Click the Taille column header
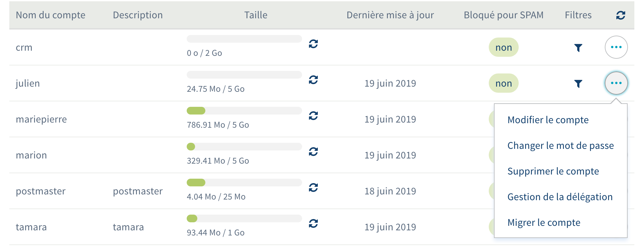This screenshot has height=247, width=644. (255, 15)
